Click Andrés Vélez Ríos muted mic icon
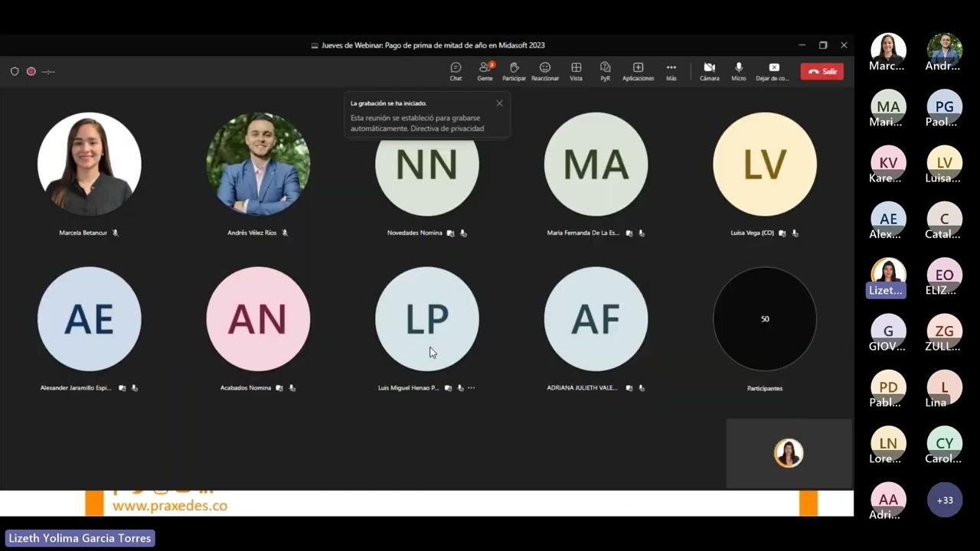This screenshot has width=980, height=551. pyautogui.click(x=285, y=233)
